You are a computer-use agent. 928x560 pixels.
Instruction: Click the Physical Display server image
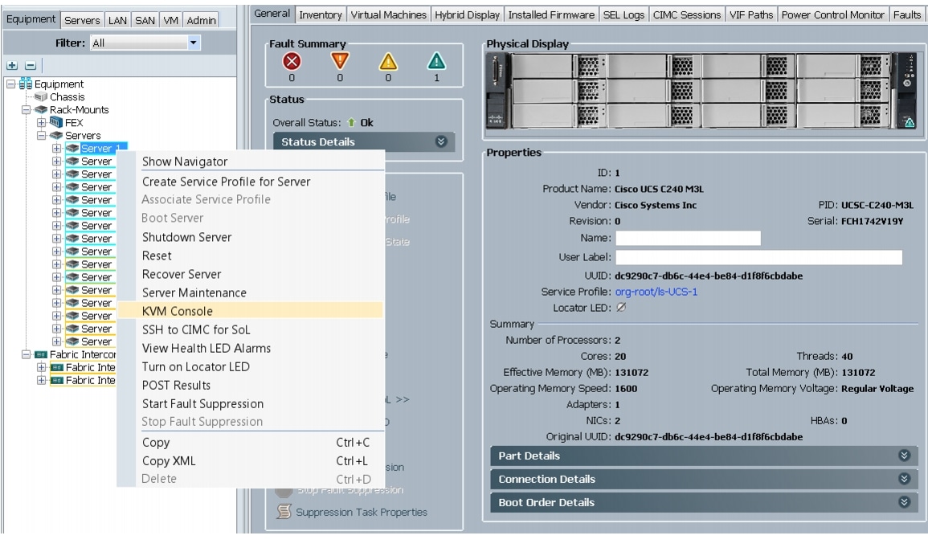pos(701,91)
